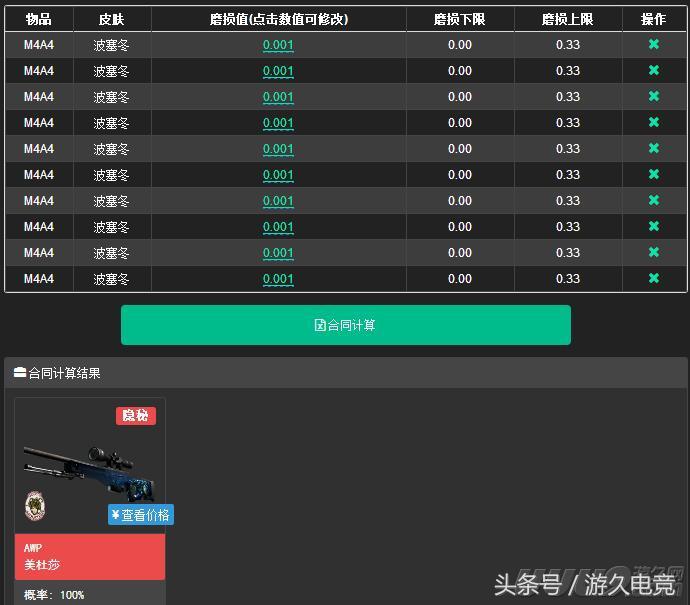Image resolution: width=690 pixels, height=605 pixels.
Task: Click the X icon in the third row
Action: tap(653, 97)
